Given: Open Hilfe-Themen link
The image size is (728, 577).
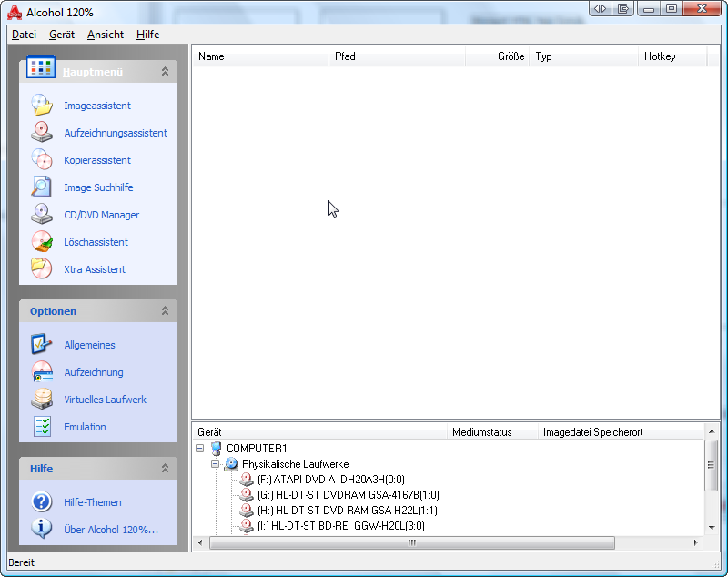Looking at the screenshot, I should coord(93,502).
